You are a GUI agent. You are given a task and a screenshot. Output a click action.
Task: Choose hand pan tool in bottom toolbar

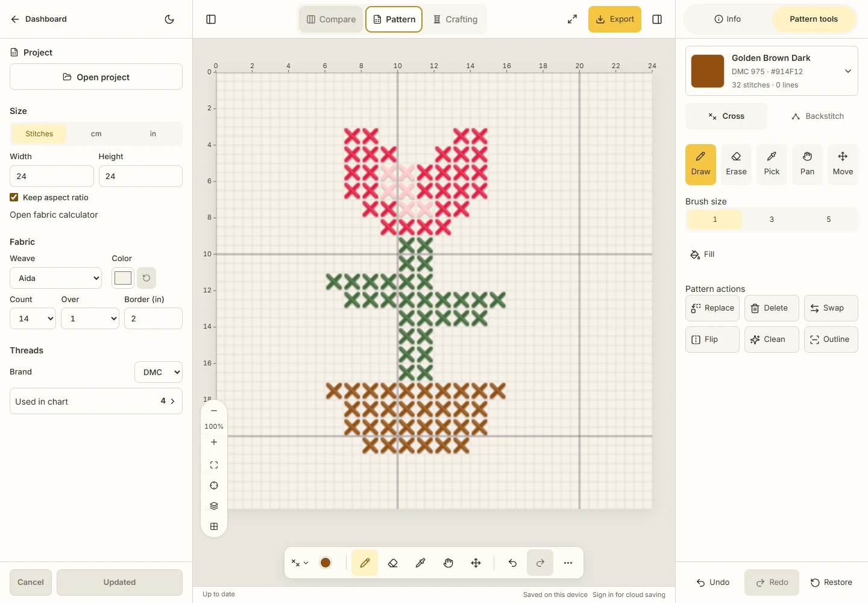448,563
